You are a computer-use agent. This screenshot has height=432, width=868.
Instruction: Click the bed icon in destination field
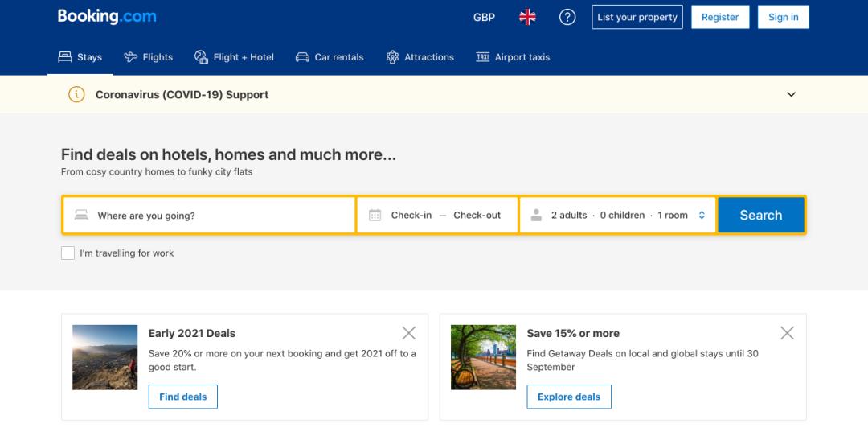[x=81, y=216]
